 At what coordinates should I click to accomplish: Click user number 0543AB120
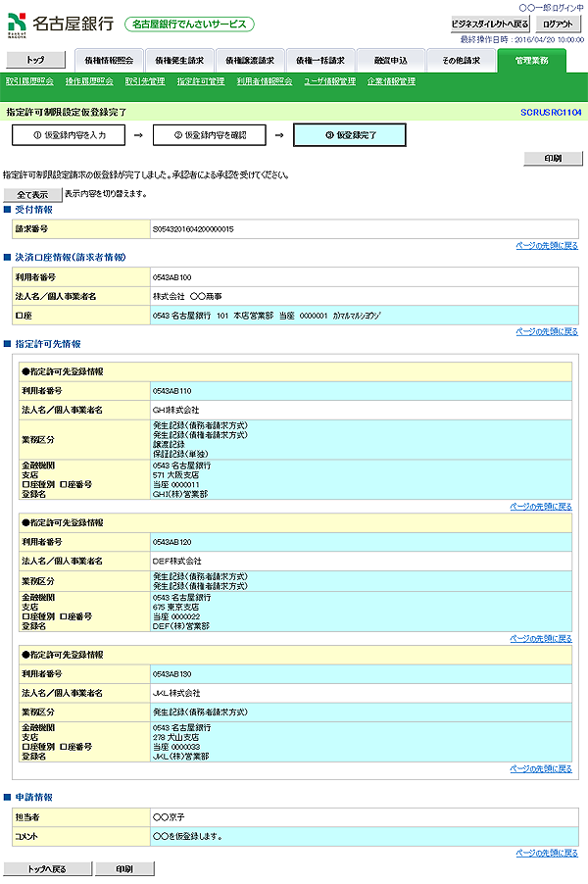tap(171, 542)
